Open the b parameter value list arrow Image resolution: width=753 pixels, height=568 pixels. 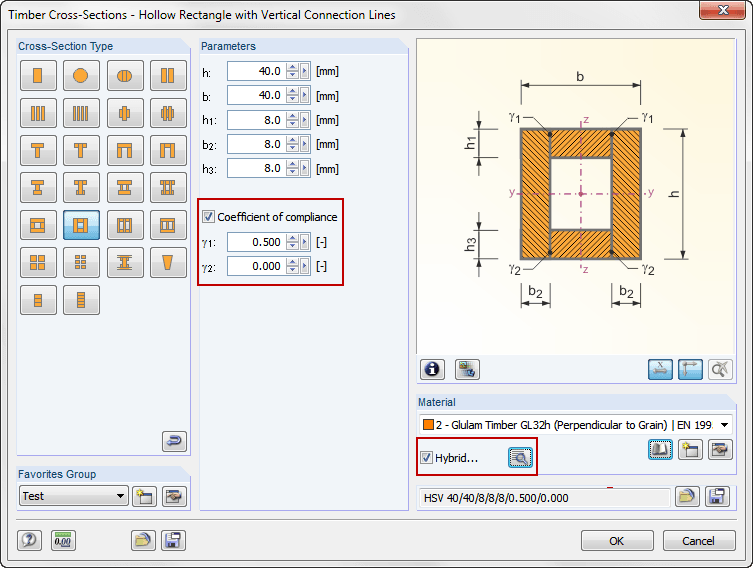[304, 96]
